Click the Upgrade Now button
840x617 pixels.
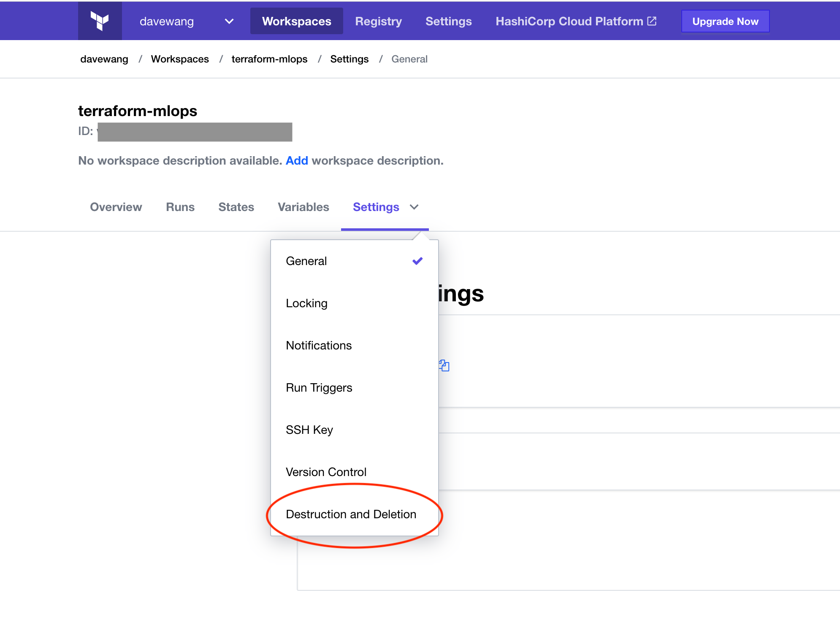click(725, 21)
